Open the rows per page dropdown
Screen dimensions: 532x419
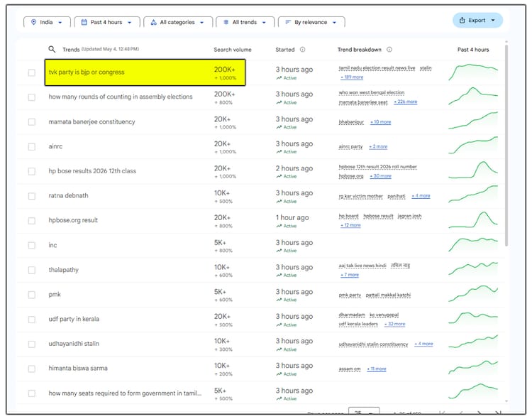[x=364, y=412]
